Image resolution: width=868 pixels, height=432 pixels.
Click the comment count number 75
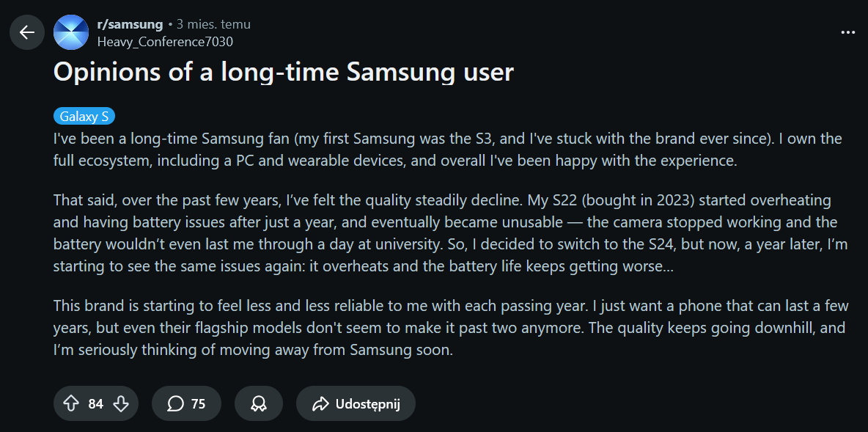[x=198, y=403]
